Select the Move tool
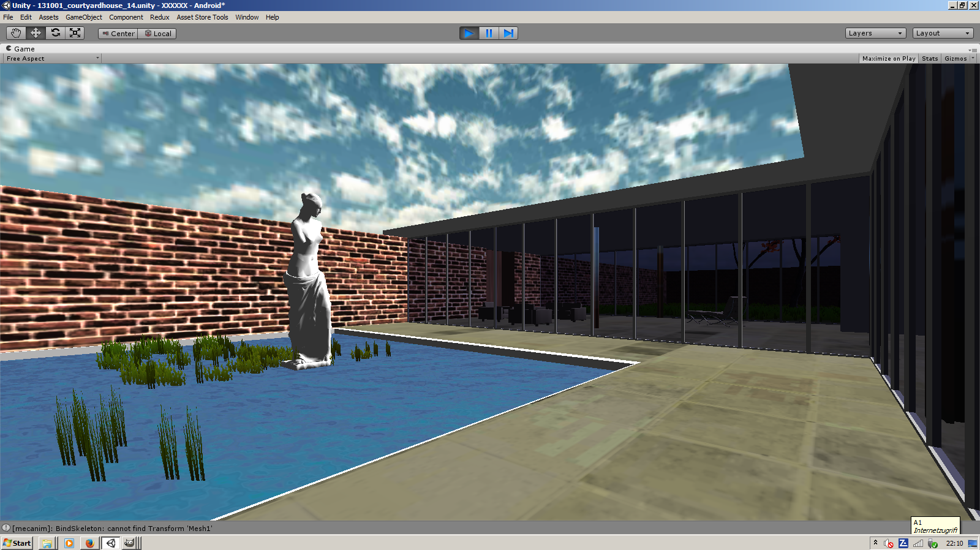This screenshot has height=550, width=980. tap(36, 33)
